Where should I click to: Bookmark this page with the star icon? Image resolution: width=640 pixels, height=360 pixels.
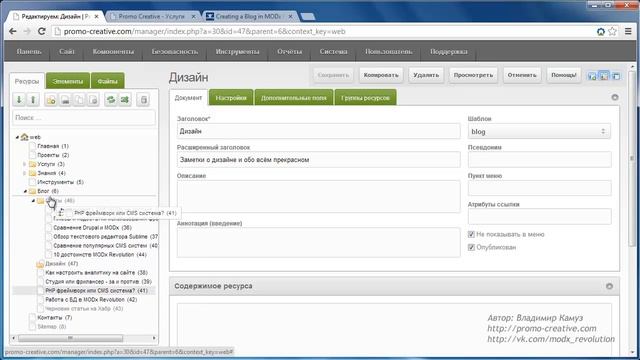tap(612, 31)
